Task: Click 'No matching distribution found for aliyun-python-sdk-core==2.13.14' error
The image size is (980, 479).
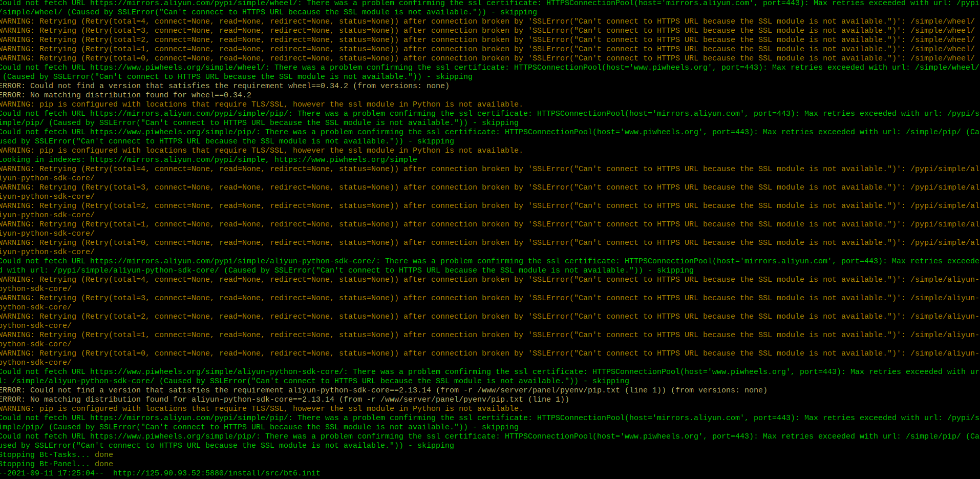Action: click(284, 399)
